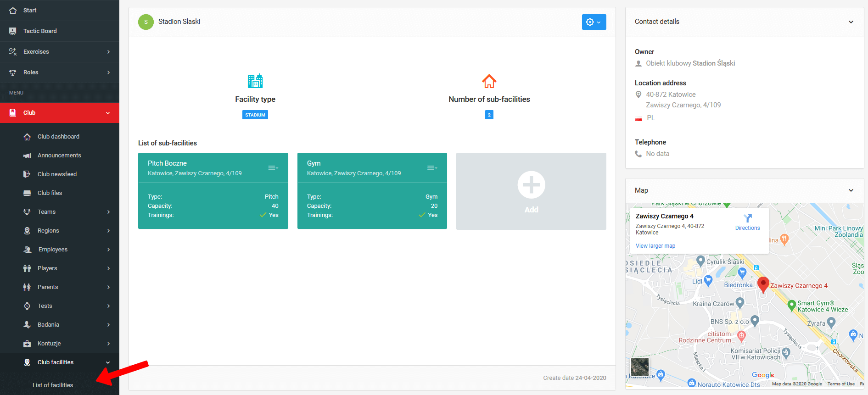Collapse the Club facilities submenu
Image resolution: width=868 pixels, height=395 pixels.
108,362
